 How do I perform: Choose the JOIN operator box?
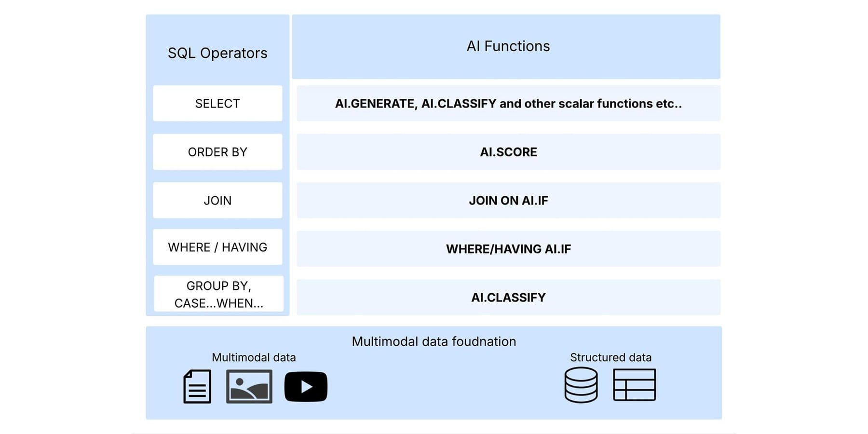[x=217, y=200]
